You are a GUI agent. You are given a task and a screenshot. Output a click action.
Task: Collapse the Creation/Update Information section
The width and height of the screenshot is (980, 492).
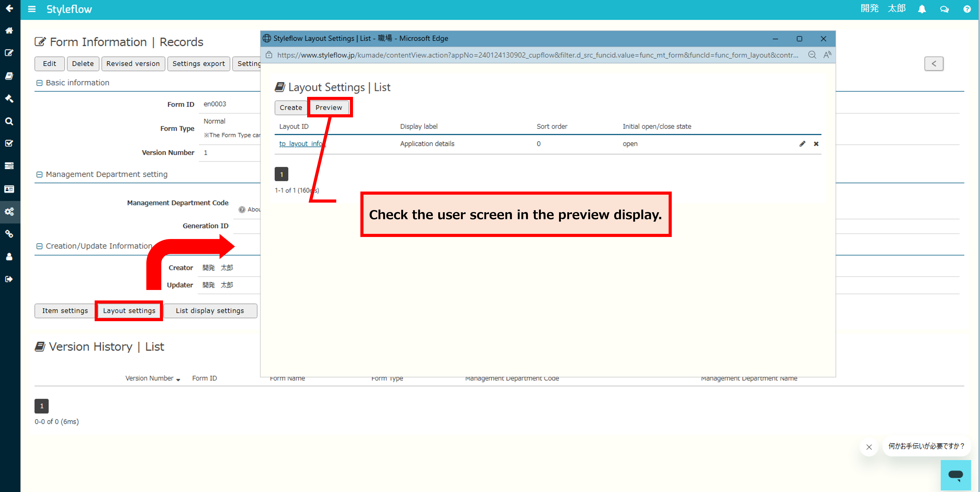[x=39, y=246]
